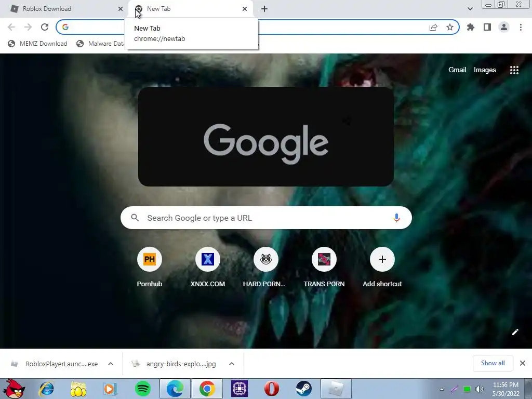532x399 pixels.
Task: Expand options for RobloxPlayerLauncher.exe download
Action: 111,364
